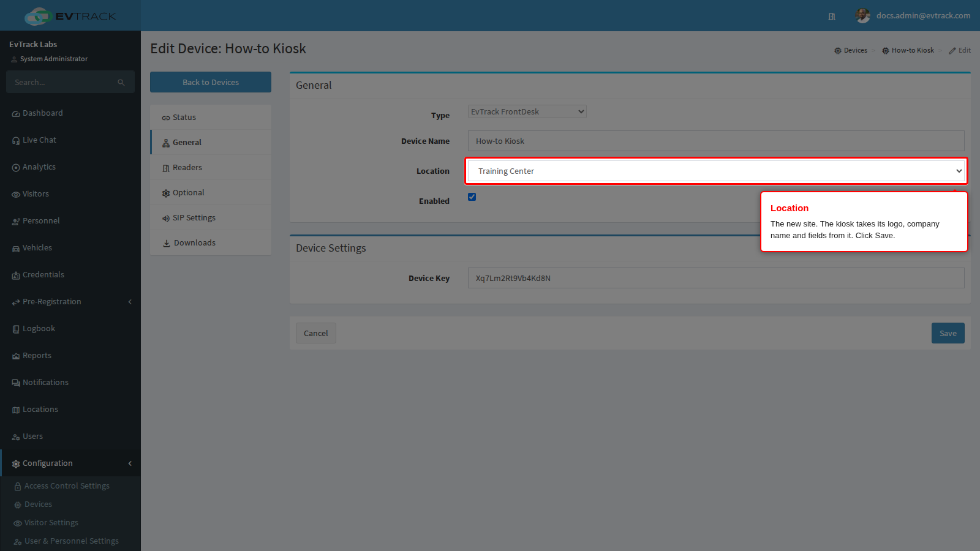Viewport: 980px width, 551px height.
Task: Click the Credentials badge icon
Action: click(16, 275)
